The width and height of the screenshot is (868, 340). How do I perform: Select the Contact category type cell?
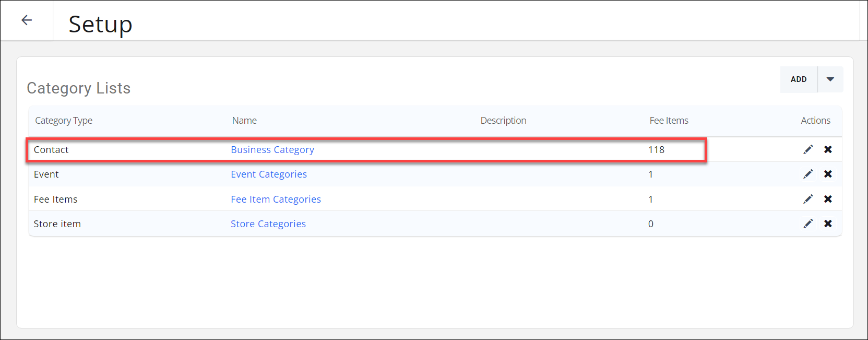pyautogui.click(x=51, y=150)
